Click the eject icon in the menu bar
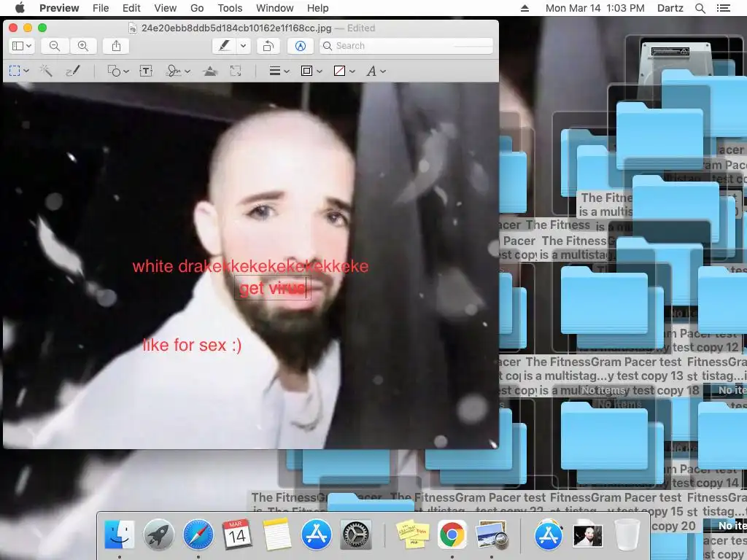Screen dimensions: 747x560 click(x=525, y=8)
